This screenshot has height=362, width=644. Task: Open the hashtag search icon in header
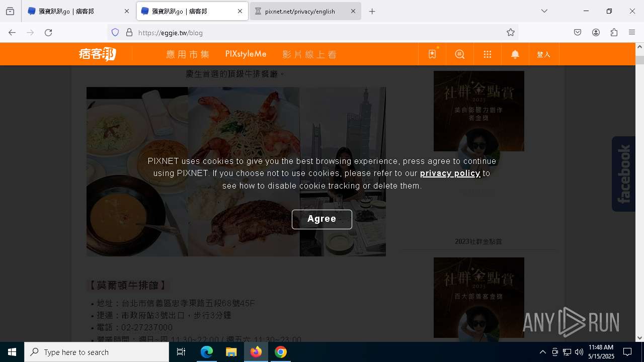460,54
